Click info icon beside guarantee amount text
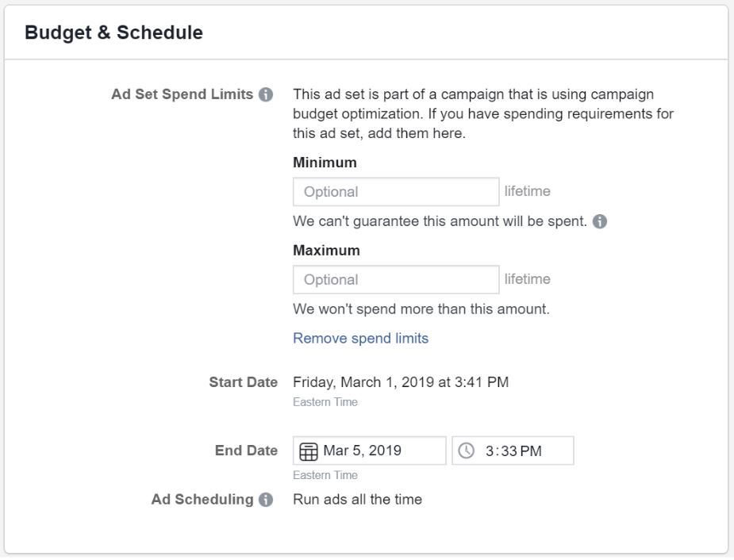Viewport: 734px width, 560px height. click(x=600, y=221)
